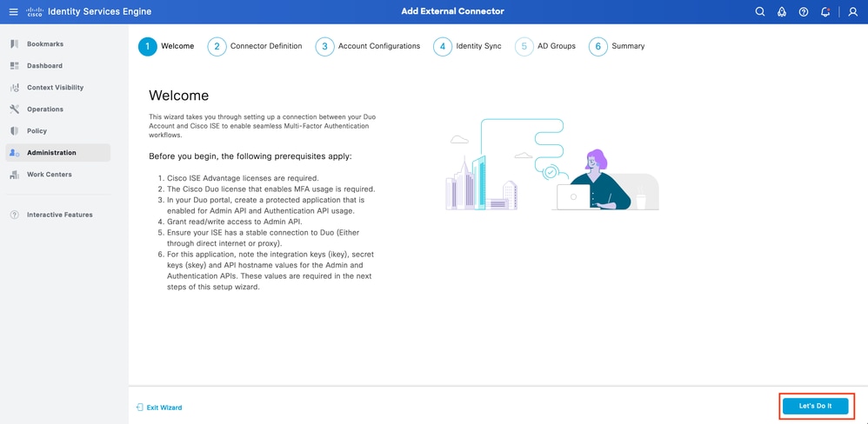Image resolution: width=868 pixels, height=424 pixels.
Task: Select step 2 circle of wizard
Action: 217,46
